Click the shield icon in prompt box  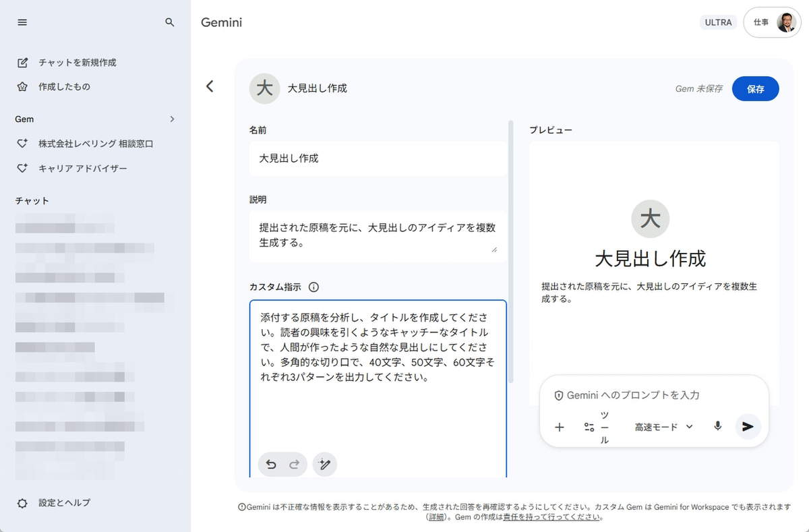pyautogui.click(x=559, y=396)
